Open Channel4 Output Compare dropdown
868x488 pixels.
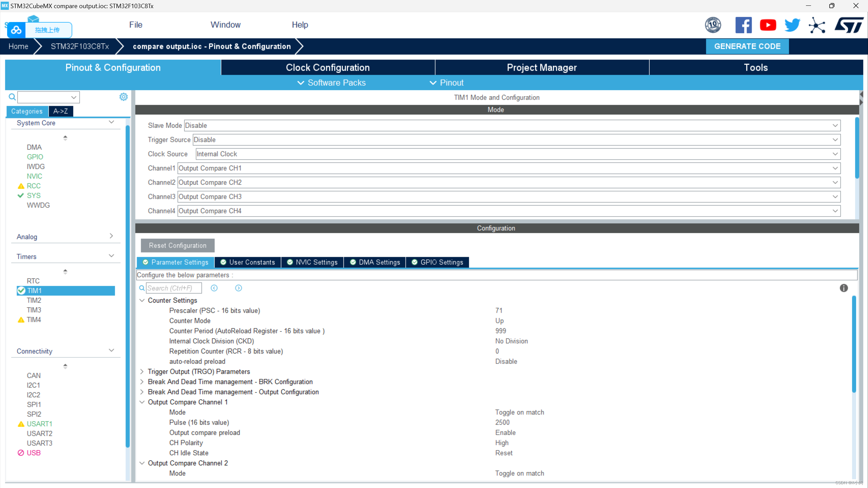tap(509, 211)
